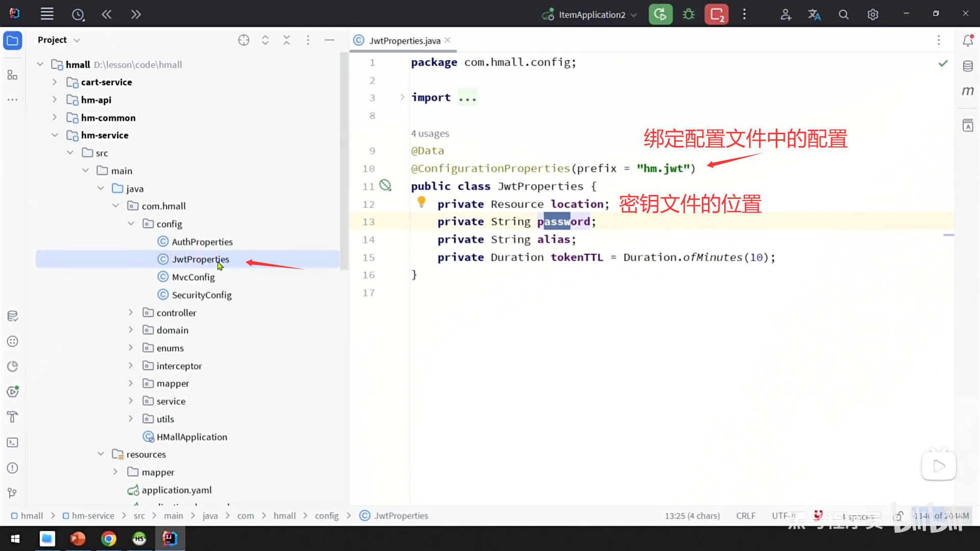Toggle read-only lock in status bar
Image resolution: width=980 pixels, height=551 pixels.
[898, 516]
